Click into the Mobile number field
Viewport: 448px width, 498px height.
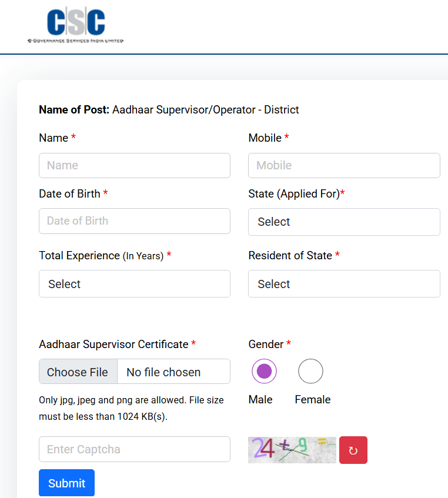tap(344, 166)
